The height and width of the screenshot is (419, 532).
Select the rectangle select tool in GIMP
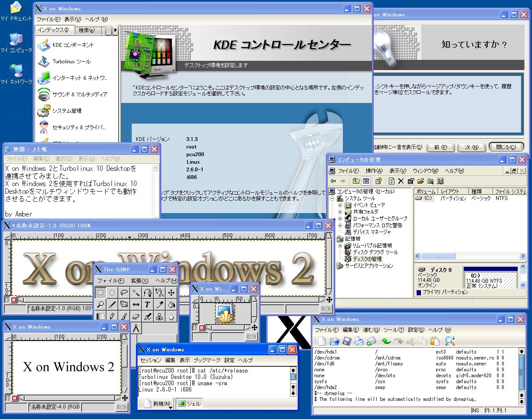coord(100,292)
